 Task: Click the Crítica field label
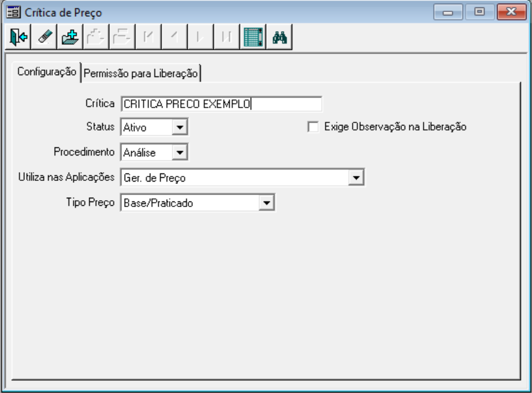(100, 103)
